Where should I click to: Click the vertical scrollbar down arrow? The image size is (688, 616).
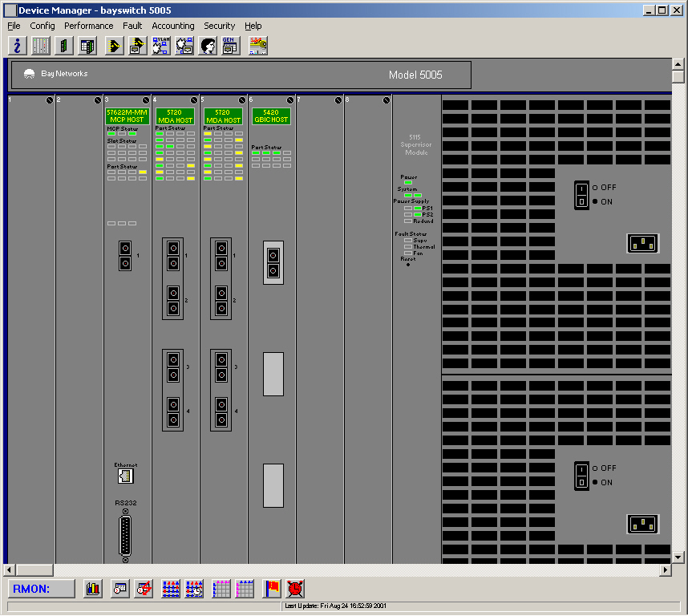point(678,556)
